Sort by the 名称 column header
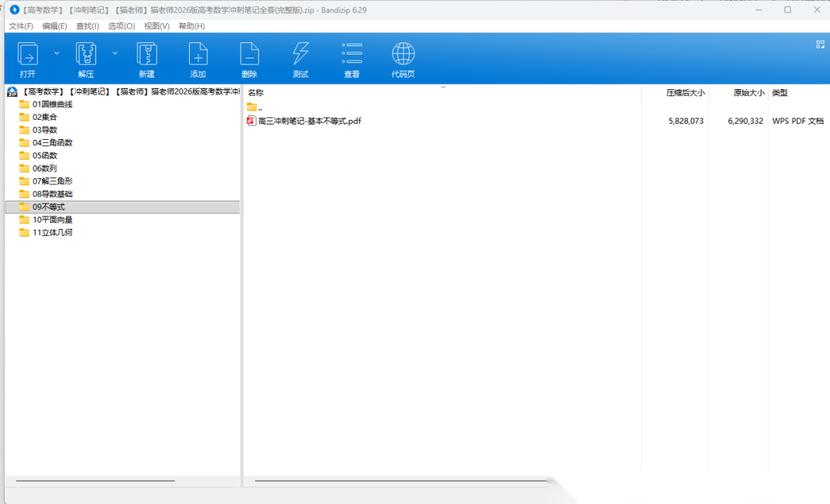 tap(255, 93)
